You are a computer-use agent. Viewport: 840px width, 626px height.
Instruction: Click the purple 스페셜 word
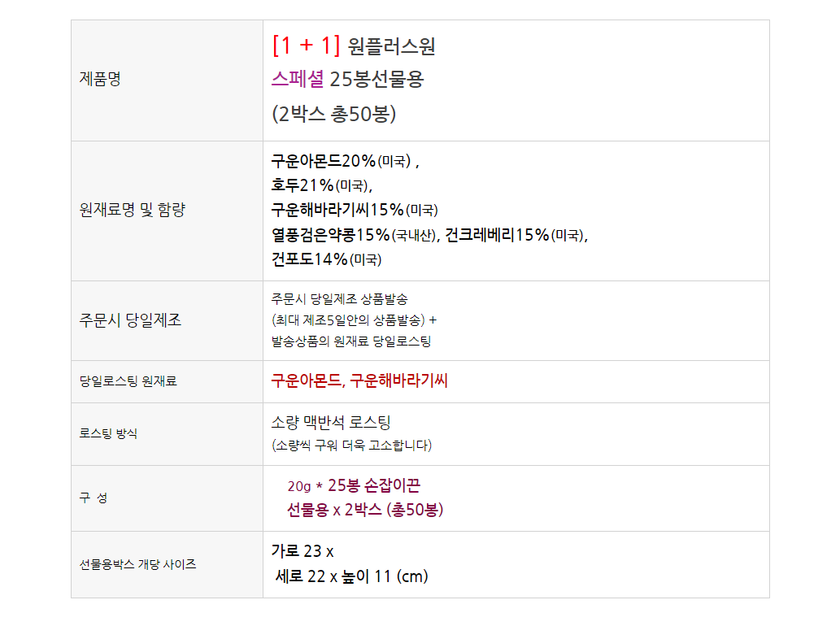(298, 80)
